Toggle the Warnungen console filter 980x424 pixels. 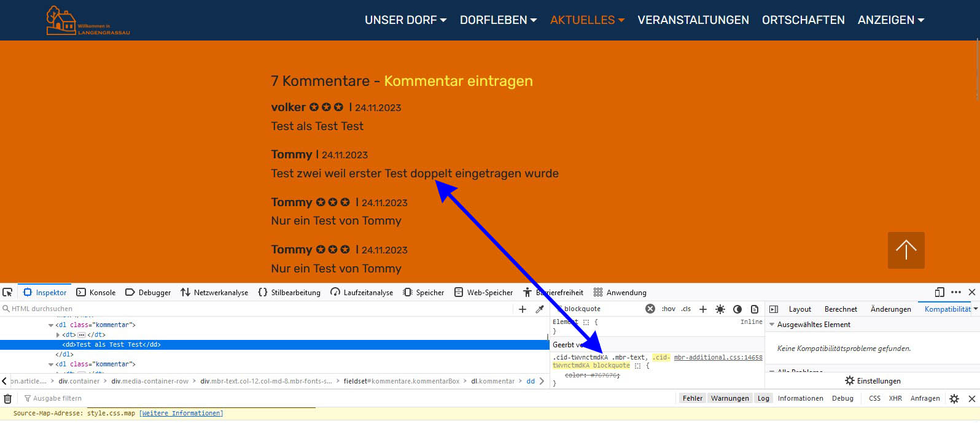pyautogui.click(x=729, y=399)
